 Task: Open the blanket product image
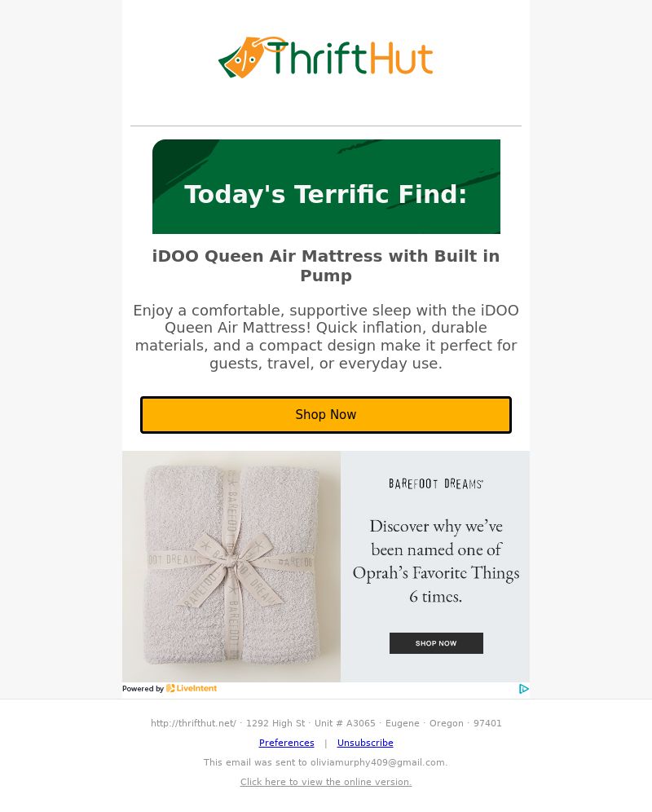[x=231, y=566]
